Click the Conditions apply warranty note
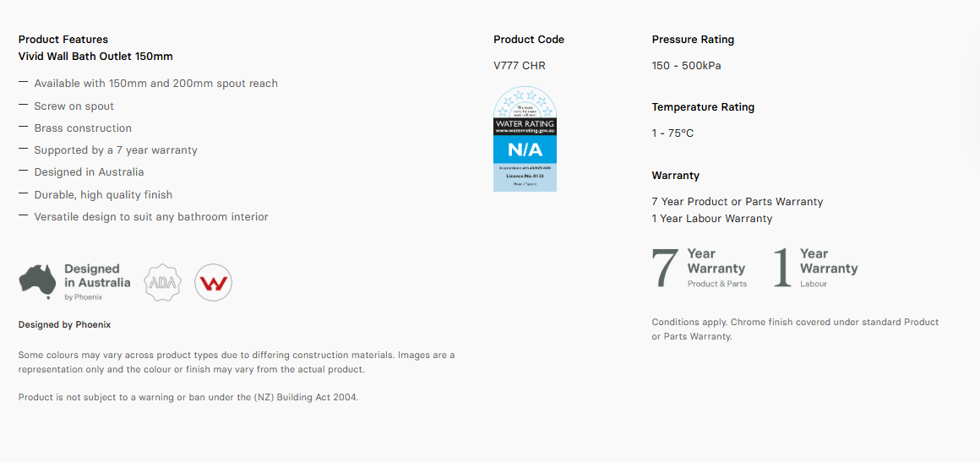The image size is (980, 462). click(x=794, y=329)
